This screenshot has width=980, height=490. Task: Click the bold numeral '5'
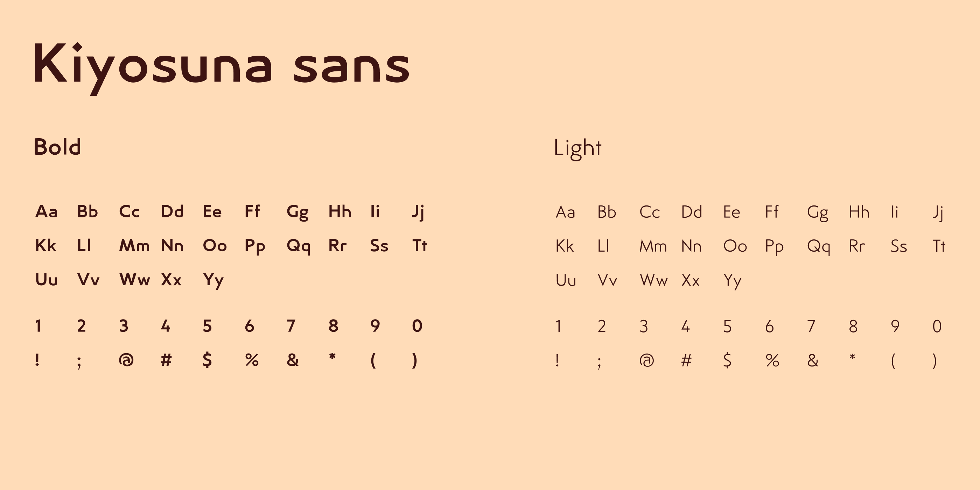(x=207, y=326)
